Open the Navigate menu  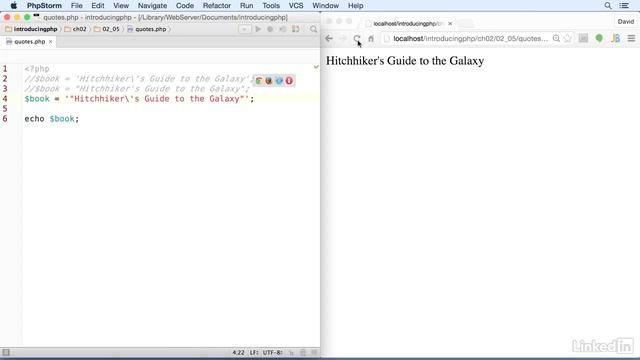pos(152,6)
